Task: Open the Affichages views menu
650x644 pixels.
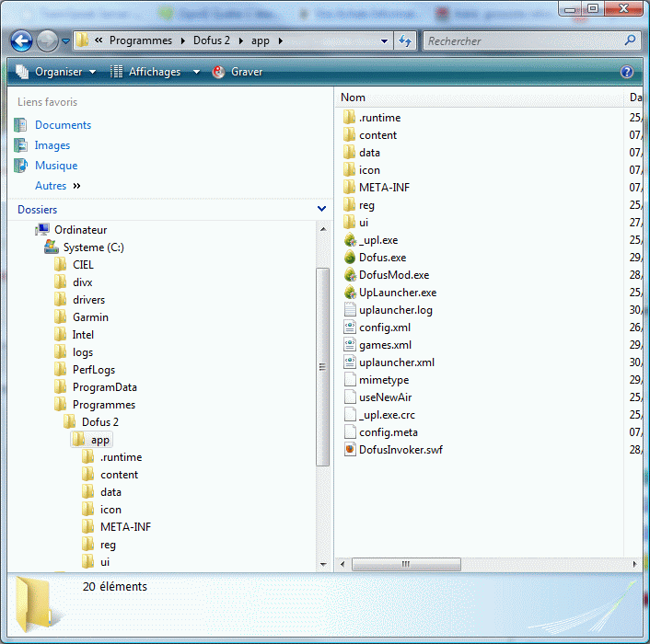Action: [154, 72]
